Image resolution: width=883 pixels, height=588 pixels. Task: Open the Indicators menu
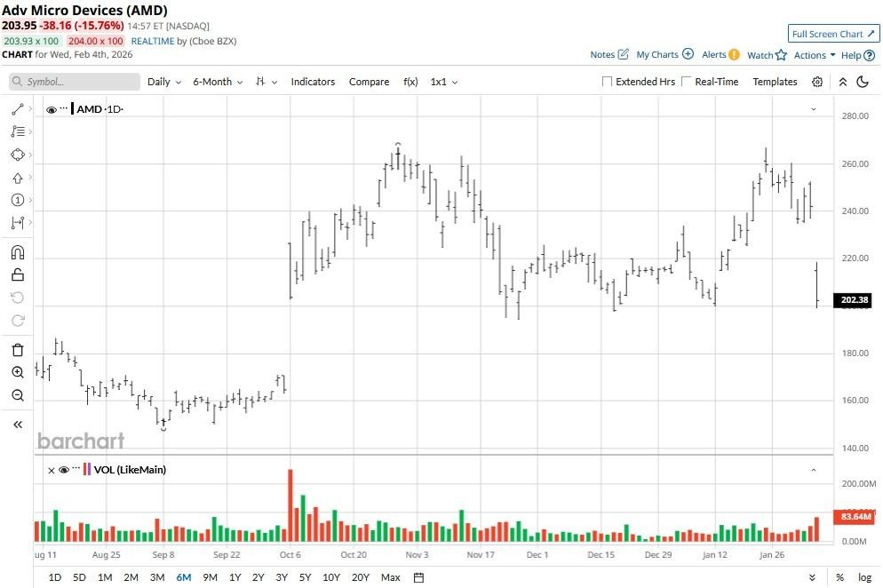(313, 82)
